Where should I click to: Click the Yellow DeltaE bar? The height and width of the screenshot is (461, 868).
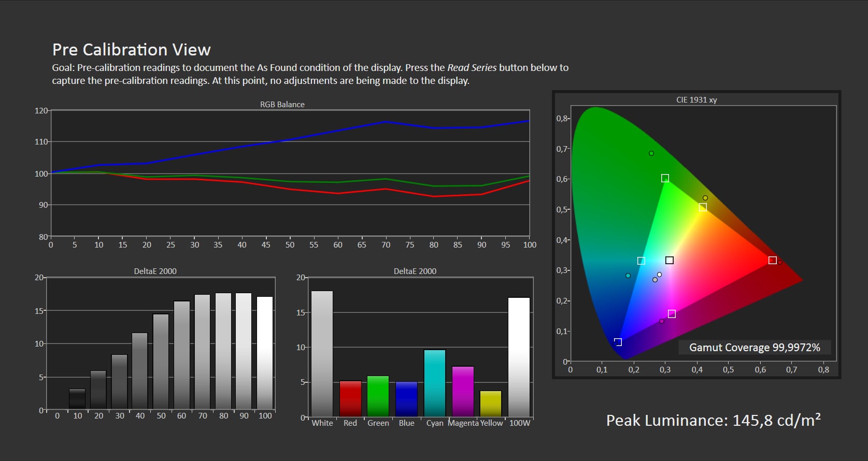pos(491,404)
